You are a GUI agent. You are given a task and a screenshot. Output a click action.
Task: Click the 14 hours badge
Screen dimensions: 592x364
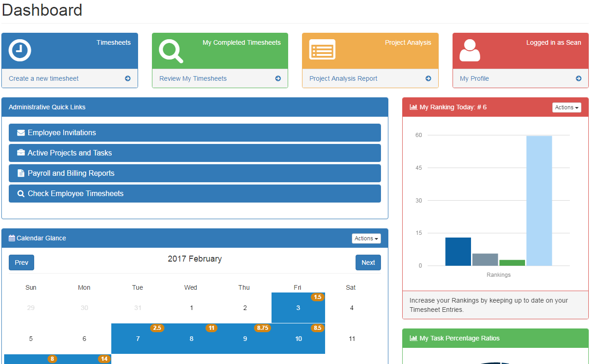[104, 359]
